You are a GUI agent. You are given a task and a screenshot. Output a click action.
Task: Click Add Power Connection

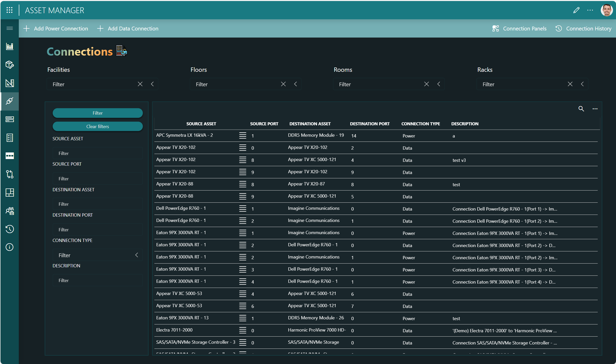[56, 28]
